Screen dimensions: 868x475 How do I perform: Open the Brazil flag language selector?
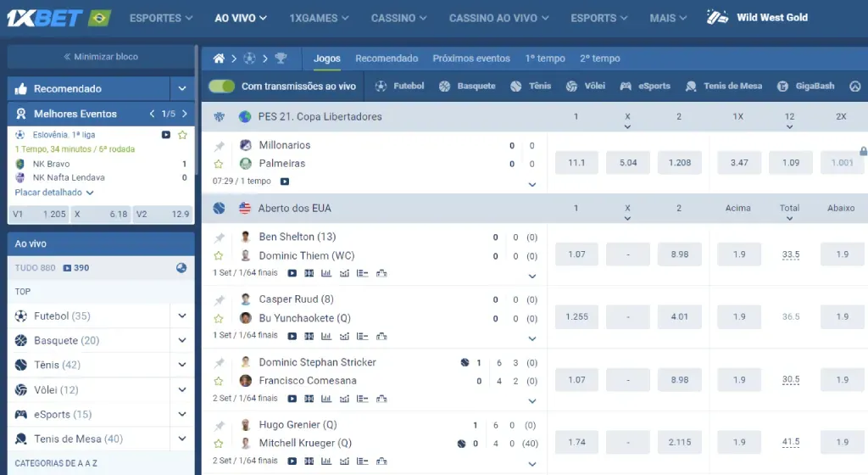point(100,19)
